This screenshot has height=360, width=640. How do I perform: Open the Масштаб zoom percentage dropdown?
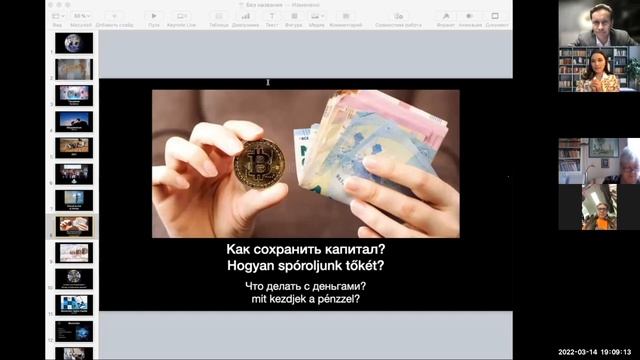tap(81, 16)
